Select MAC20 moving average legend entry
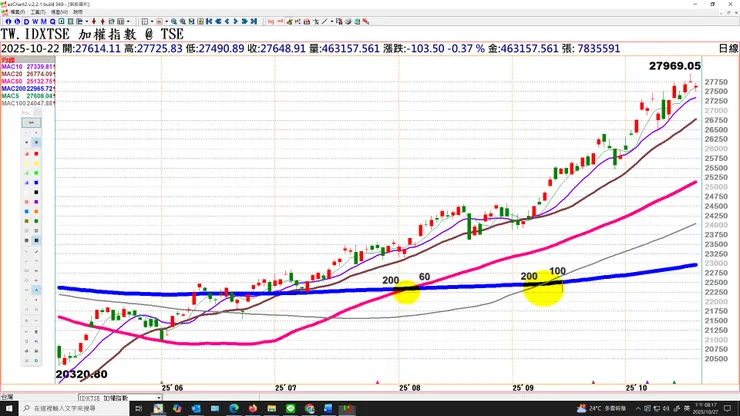 28,74
